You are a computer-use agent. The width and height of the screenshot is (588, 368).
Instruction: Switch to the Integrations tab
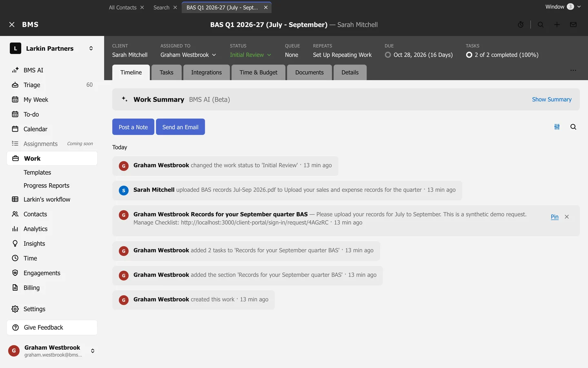pos(206,72)
